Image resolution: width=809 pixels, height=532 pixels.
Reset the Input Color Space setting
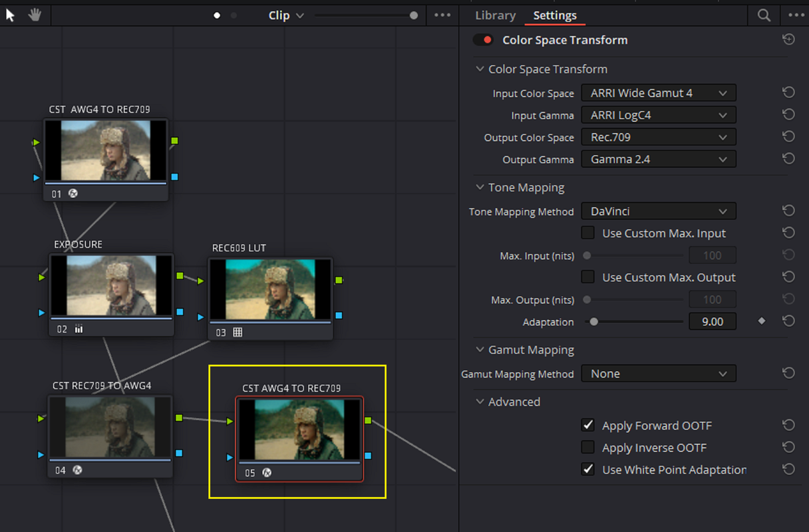pos(788,93)
